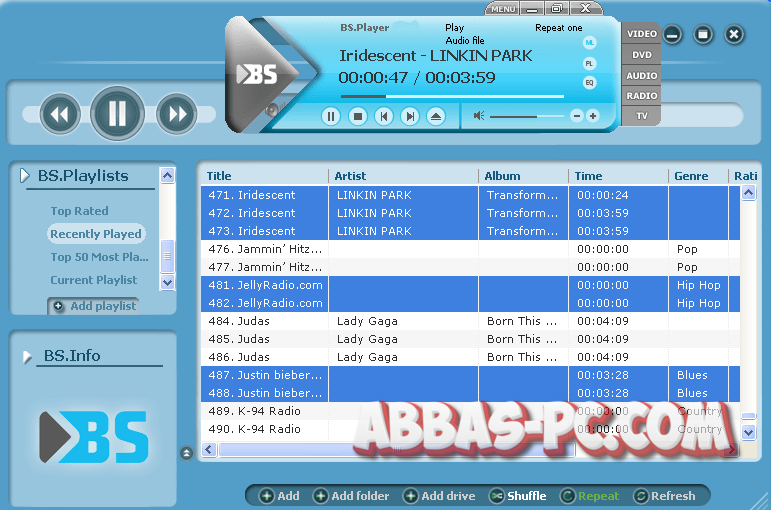This screenshot has width=771, height=510.
Task: Open the MENU dropdown at top
Action: [x=503, y=9]
